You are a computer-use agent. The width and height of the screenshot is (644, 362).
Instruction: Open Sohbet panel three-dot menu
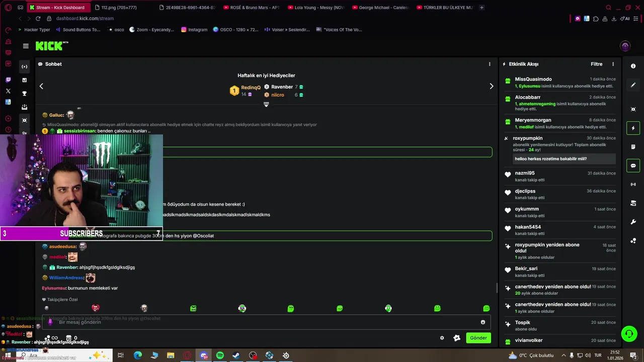click(x=490, y=64)
